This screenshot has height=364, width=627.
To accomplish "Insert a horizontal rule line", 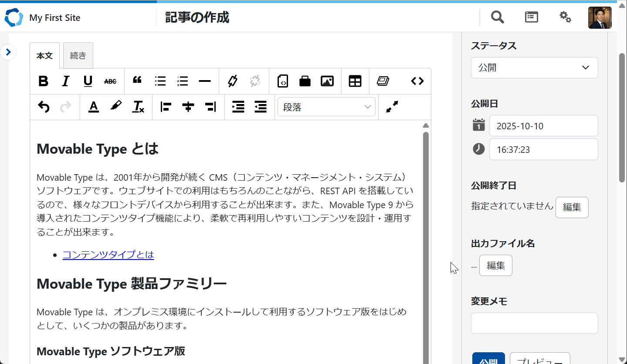I will (204, 81).
